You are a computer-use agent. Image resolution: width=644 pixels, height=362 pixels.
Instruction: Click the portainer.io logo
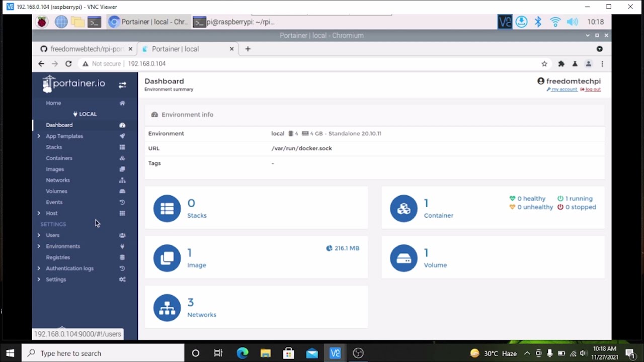(x=74, y=84)
